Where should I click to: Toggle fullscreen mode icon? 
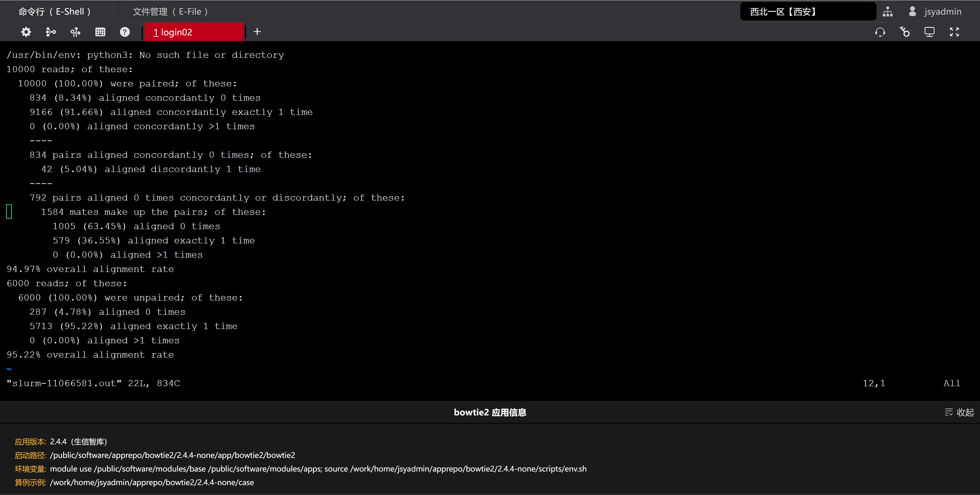coord(954,32)
